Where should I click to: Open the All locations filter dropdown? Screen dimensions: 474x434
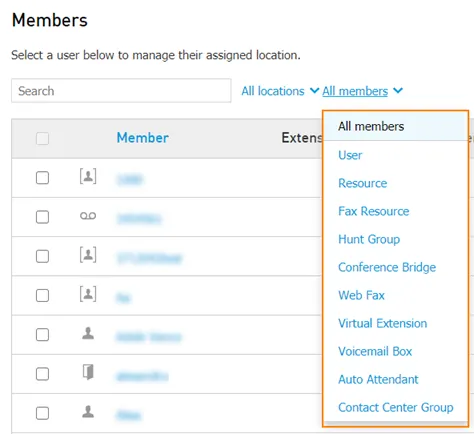[x=280, y=91]
